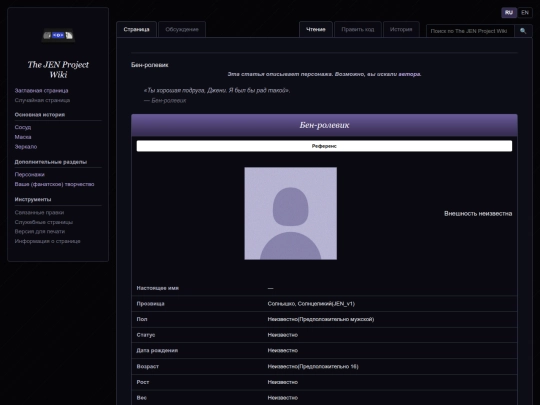
Task: Open the Персонажи section link
Action: [30, 174]
